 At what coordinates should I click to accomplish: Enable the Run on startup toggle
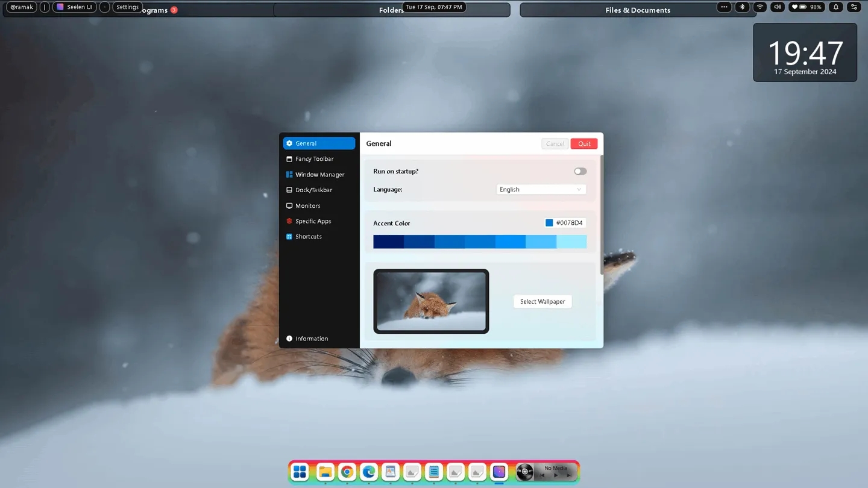(x=580, y=171)
